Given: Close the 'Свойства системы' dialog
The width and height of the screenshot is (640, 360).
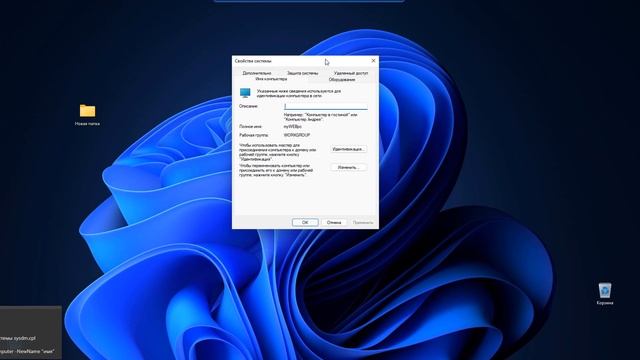Looking at the screenshot, I should click(373, 61).
